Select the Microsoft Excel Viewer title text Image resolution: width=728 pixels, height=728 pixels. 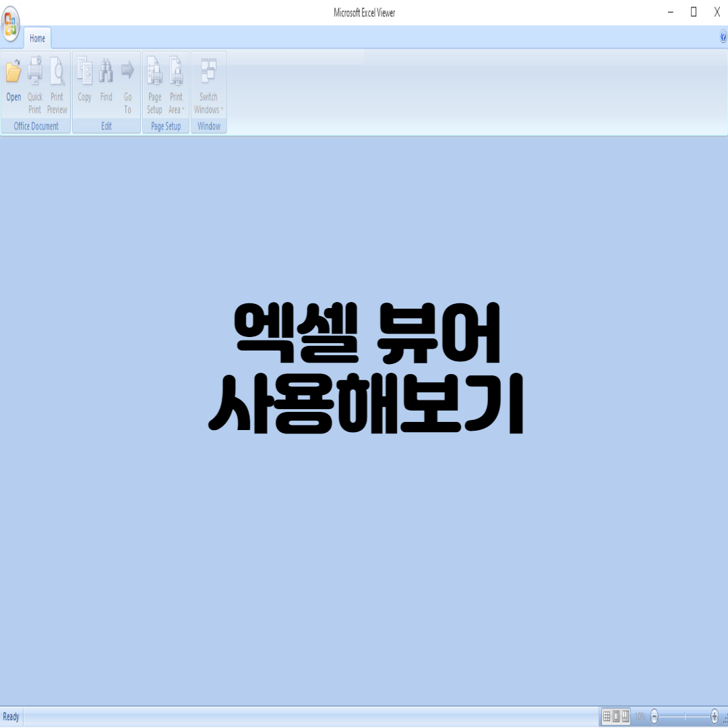click(365, 13)
